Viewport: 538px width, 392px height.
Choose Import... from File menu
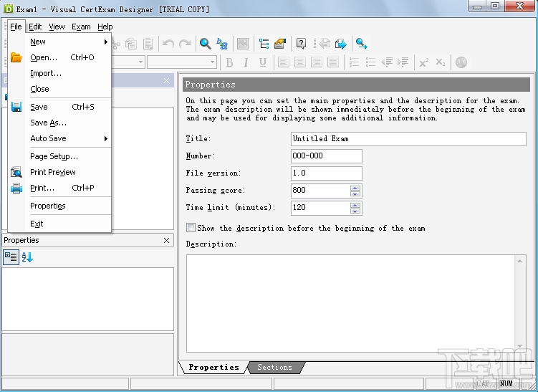pyautogui.click(x=59, y=73)
